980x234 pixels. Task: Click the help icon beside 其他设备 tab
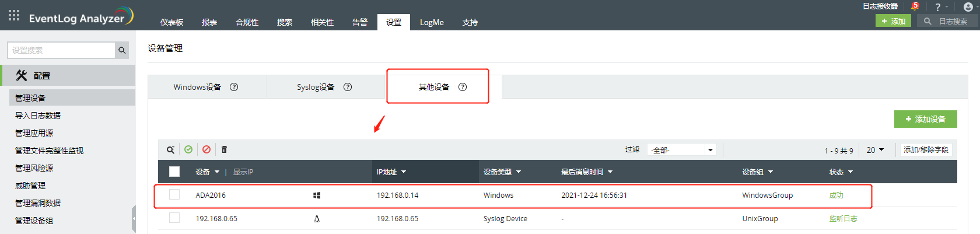463,87
